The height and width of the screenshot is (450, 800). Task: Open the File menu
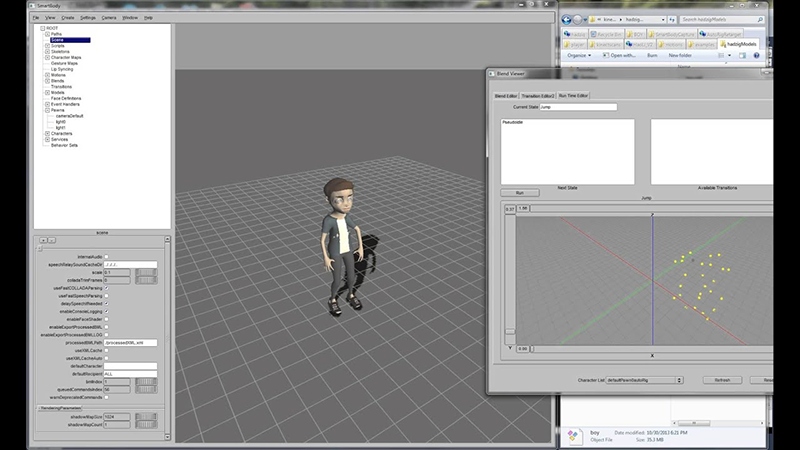[x=36, y=18]
